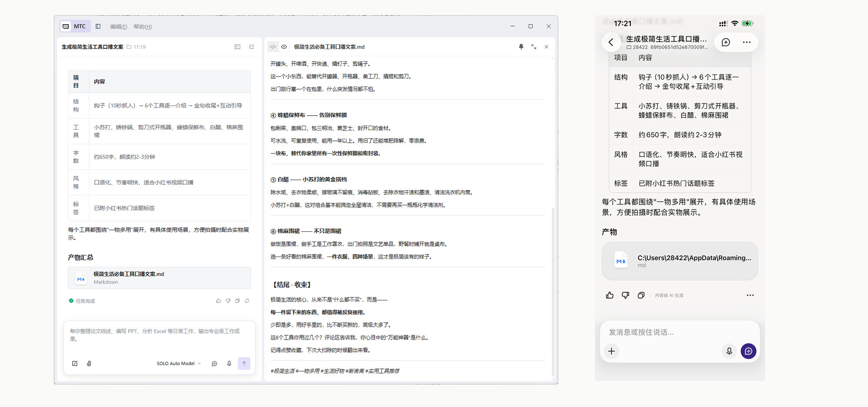The height and width of the screenshot is (407, 868).
Task: Open 极简生活必备工具口播文案.md file card
Action: click(x=159, y=278)
